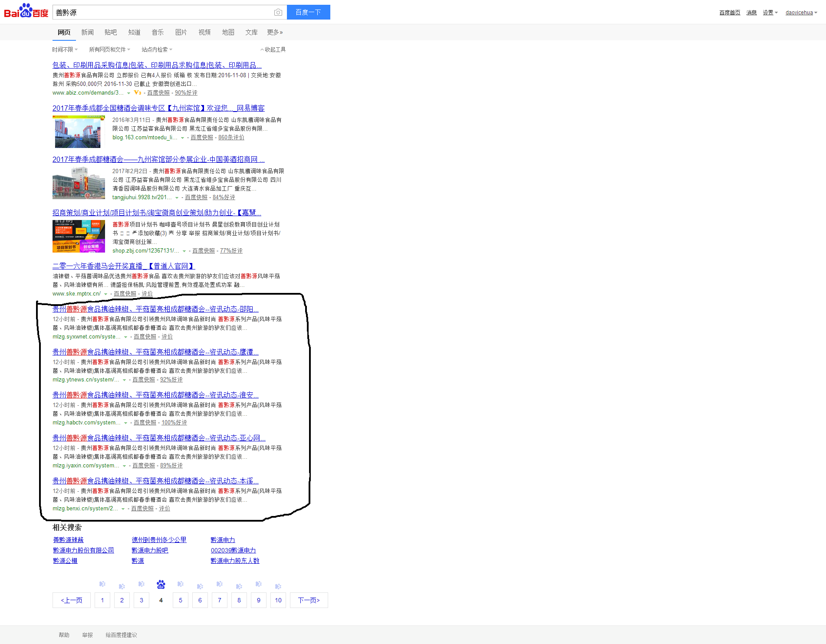Screen dimensions: 826x644
Task: Open 百度快照 for www.abiz.com result
Action: [x=158, y=93]
